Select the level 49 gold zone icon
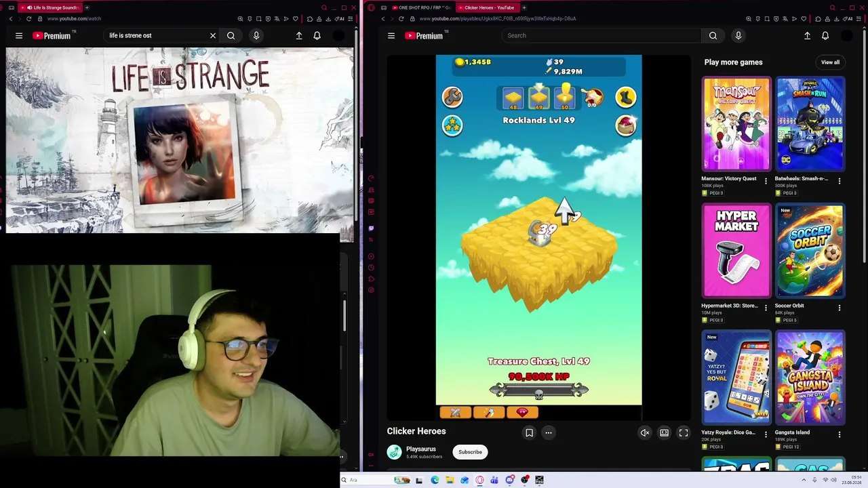 pos(539,97)
